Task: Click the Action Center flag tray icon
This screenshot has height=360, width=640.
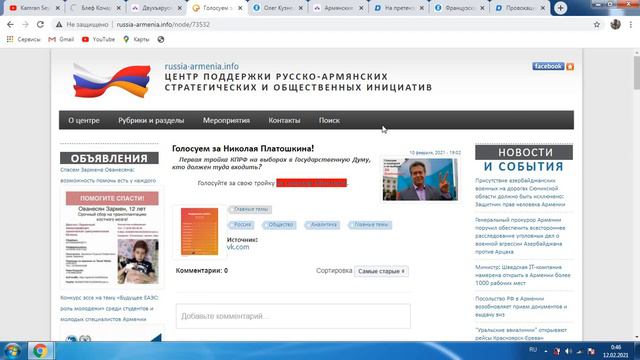Action: tap(591, 351)
